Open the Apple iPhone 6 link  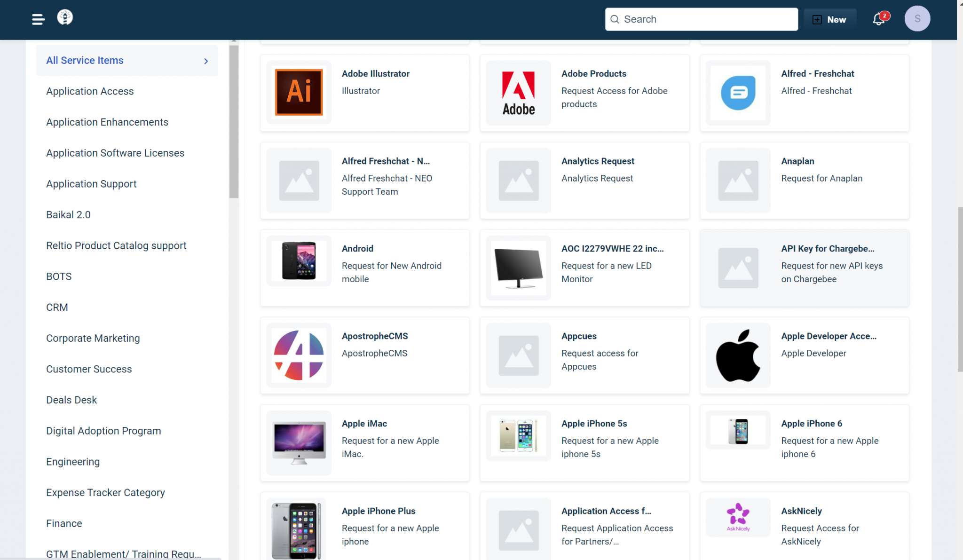point(812,423)
